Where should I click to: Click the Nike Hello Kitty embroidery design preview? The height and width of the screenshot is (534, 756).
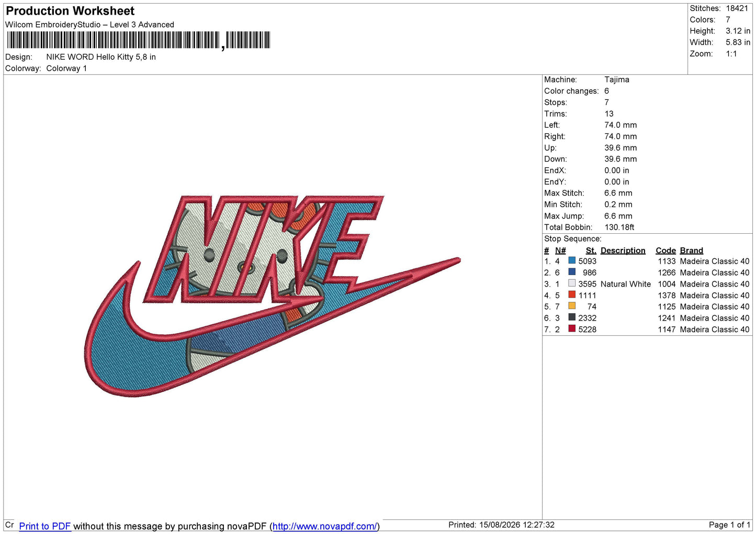272,296
